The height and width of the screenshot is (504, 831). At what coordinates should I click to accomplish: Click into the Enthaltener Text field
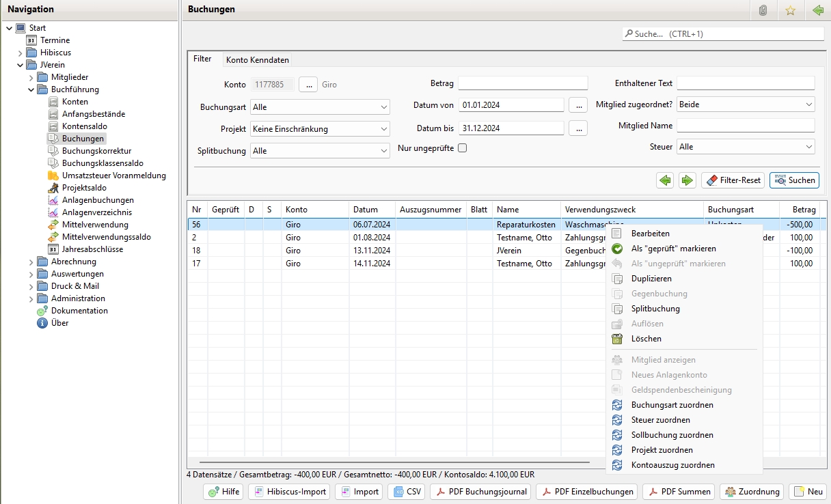[746, 83]
